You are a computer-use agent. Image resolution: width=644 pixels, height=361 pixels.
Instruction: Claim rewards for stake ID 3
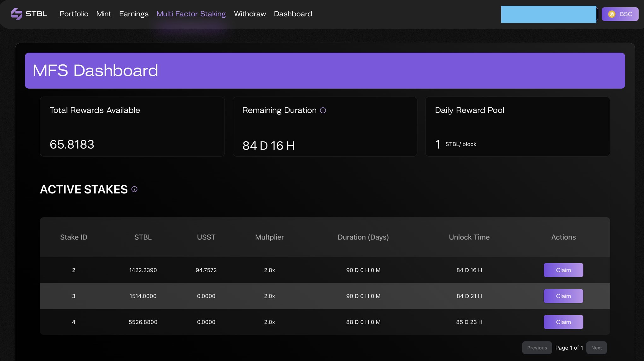(x=563, y=296)
